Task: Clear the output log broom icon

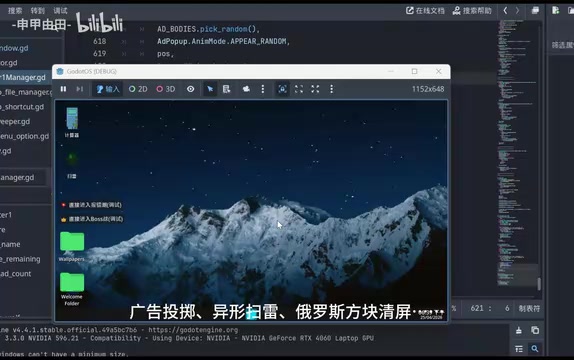Action: click(519, 330)
